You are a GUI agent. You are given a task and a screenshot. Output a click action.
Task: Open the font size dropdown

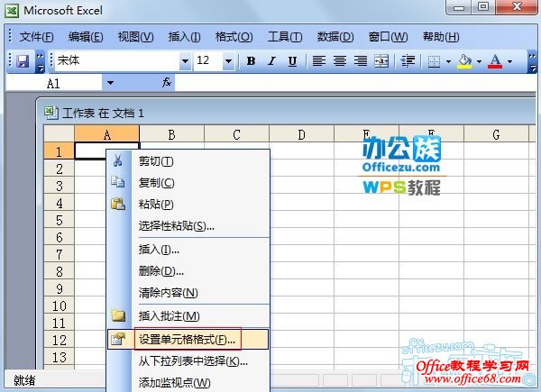tap(228, 61)
